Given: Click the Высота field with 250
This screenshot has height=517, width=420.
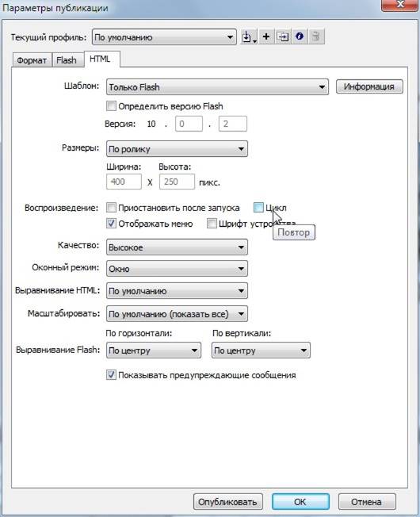Looking at the screenshot, I should click(x=177, y=182).
